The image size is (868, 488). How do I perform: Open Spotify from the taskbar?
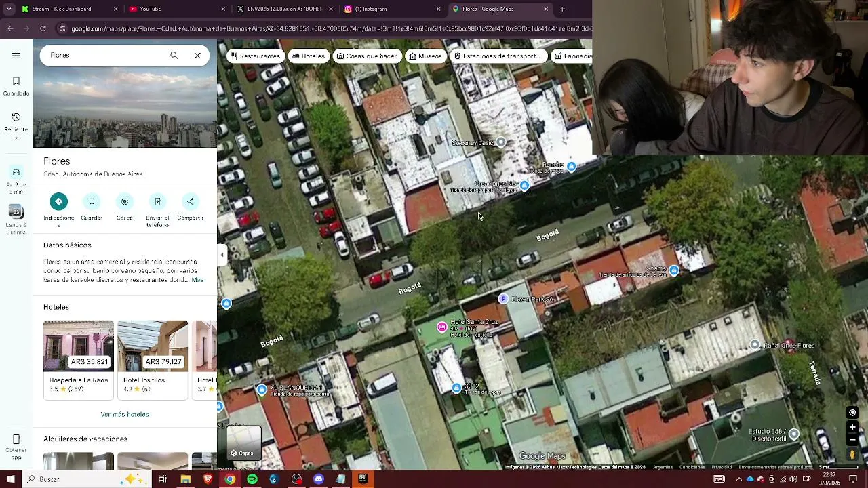(x=252, y=479)
